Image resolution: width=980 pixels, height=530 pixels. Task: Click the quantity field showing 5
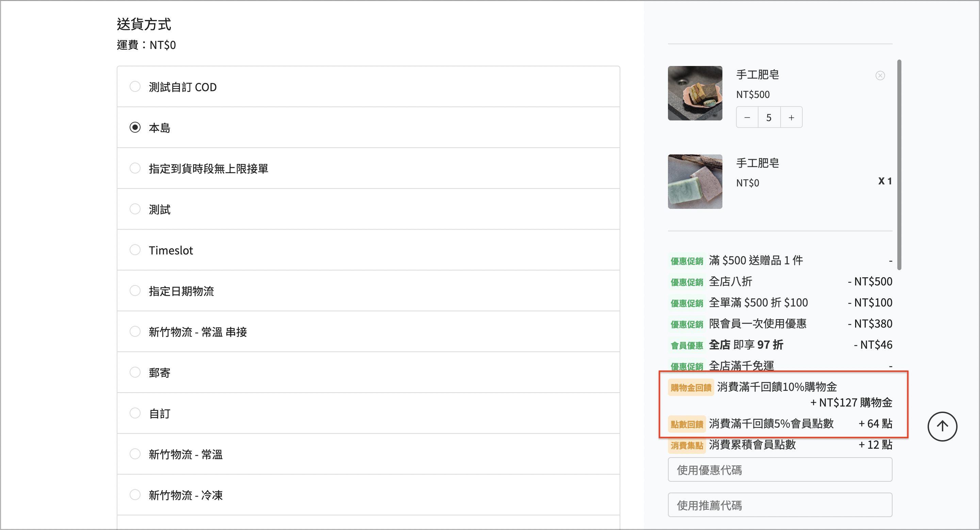coord(769,117)
